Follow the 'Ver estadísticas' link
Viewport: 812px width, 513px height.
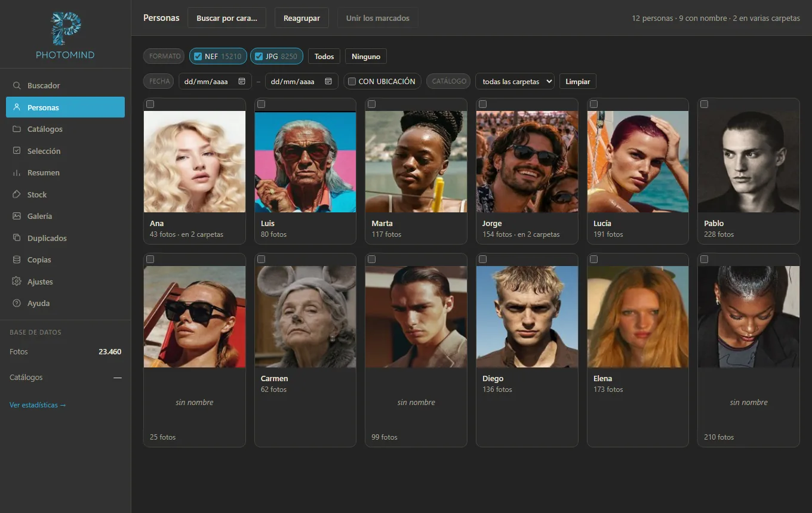38,405
